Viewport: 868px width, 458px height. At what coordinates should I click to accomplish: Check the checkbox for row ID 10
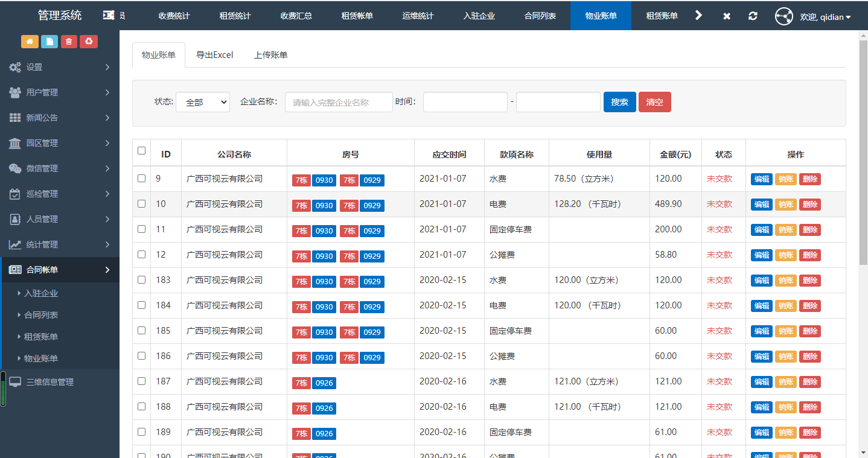pos(141,204)
